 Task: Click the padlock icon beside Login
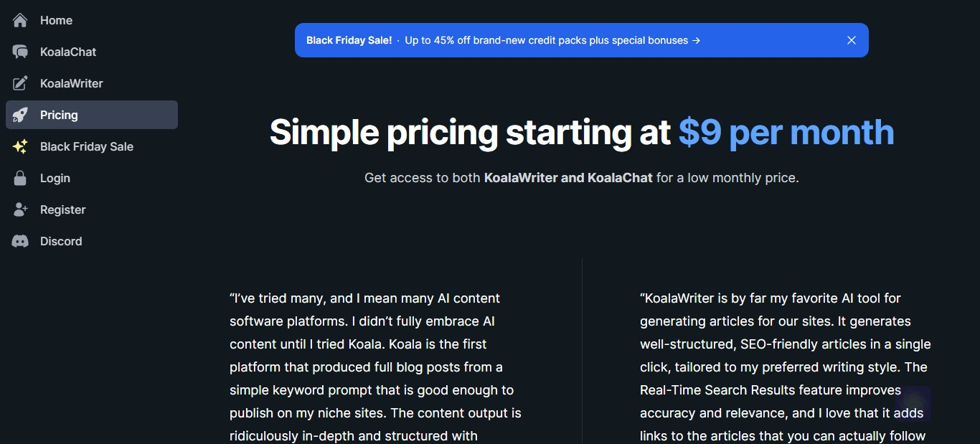pyautogui.click(x=20, y=178)
